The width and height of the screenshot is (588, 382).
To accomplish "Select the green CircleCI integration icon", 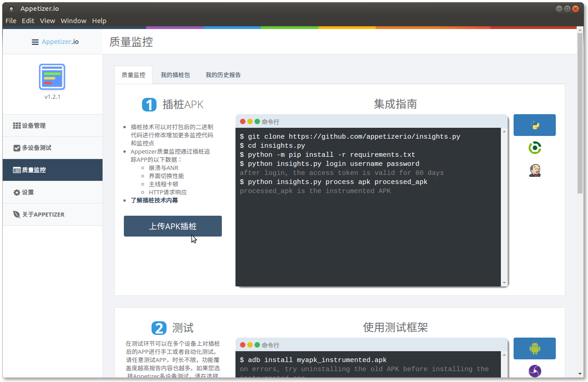I will point(535,148).
